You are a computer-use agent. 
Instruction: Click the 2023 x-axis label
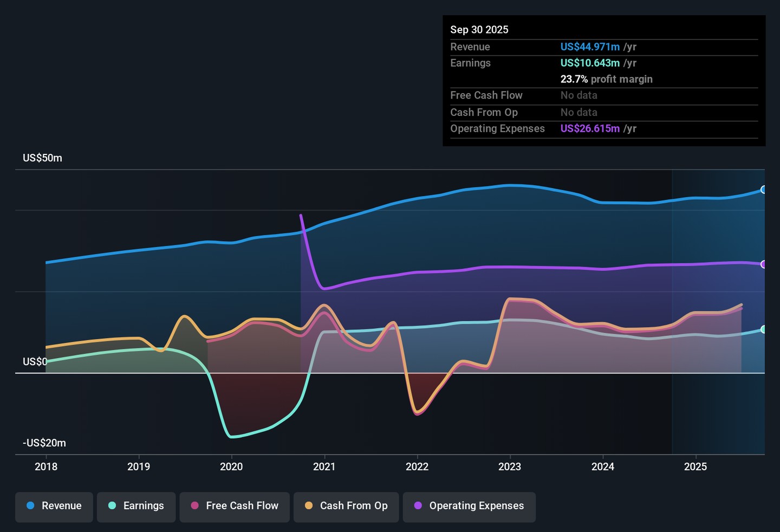pos(510,466)
